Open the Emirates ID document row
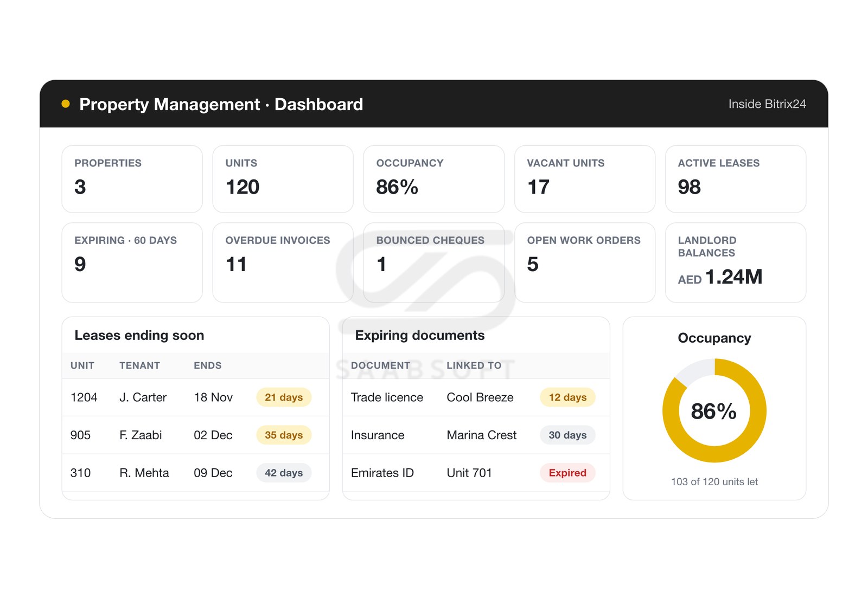The height and width of the screenshot is (598, 868). [x=476, y=473]
